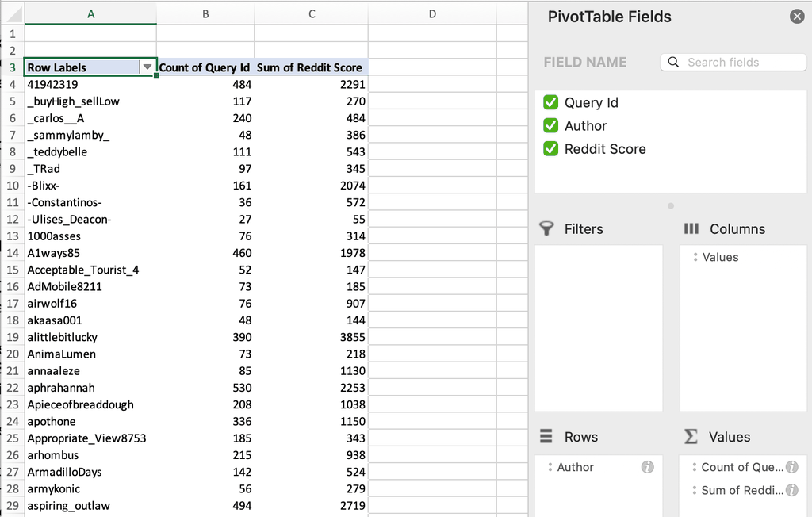Close the PivotTable Fields pane

[797, 17]
